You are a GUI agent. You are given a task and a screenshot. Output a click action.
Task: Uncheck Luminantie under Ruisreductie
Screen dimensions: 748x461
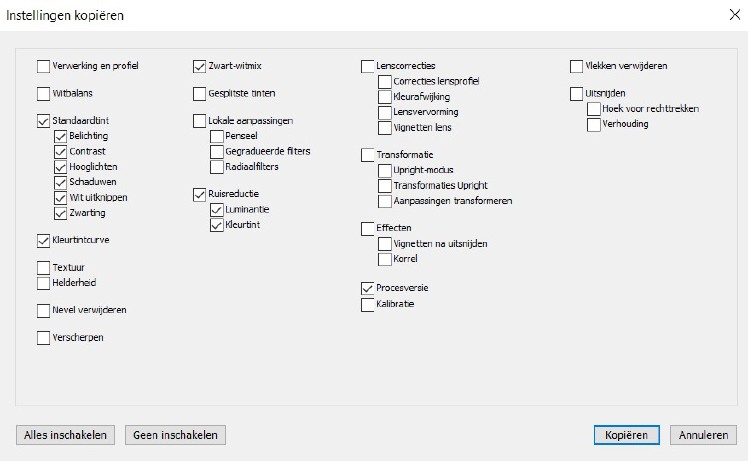[x=217, y=210]
